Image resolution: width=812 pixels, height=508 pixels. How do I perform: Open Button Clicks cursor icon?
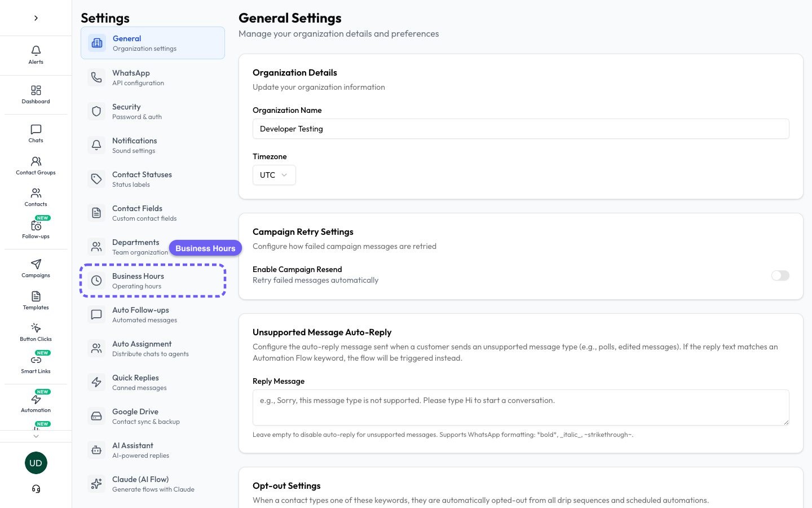tap(36, 328)
